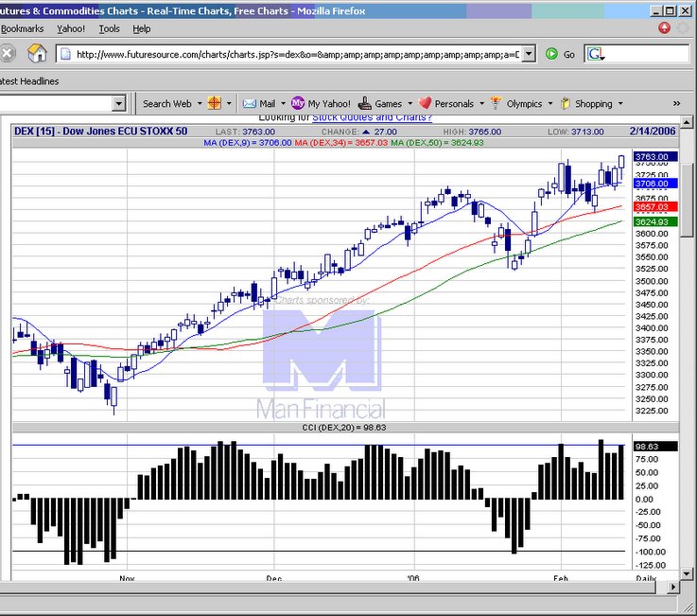
Task: Expand the Games dropdown arrow
Action: click(x=409, y=104)
